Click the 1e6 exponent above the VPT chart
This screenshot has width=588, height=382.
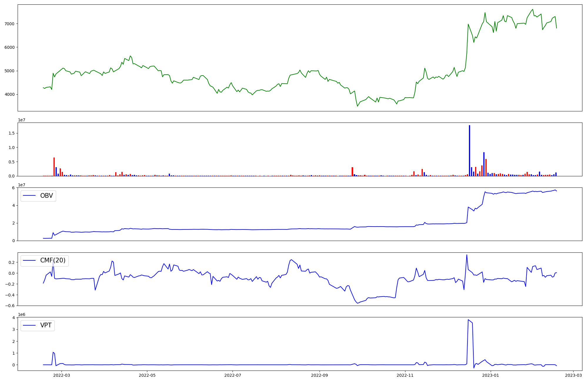(x=21, y=314)
